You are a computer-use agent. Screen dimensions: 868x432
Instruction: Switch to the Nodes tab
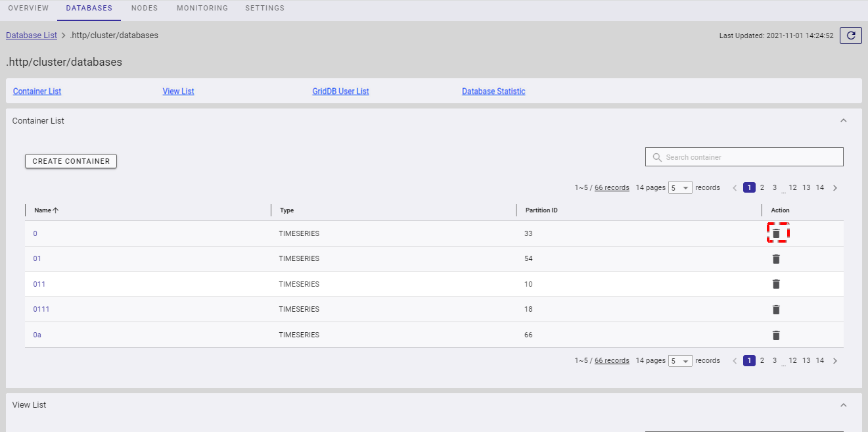click(x=144, y=9)
